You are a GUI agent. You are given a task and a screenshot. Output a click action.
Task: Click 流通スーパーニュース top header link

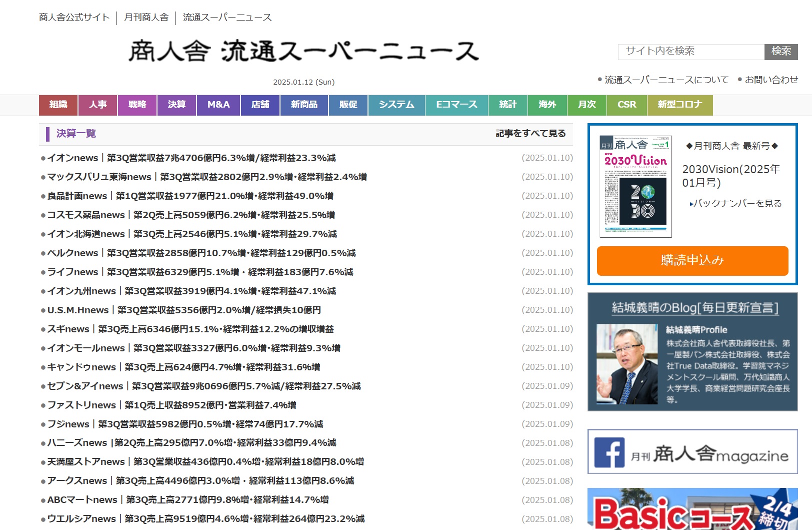(227, 18)
